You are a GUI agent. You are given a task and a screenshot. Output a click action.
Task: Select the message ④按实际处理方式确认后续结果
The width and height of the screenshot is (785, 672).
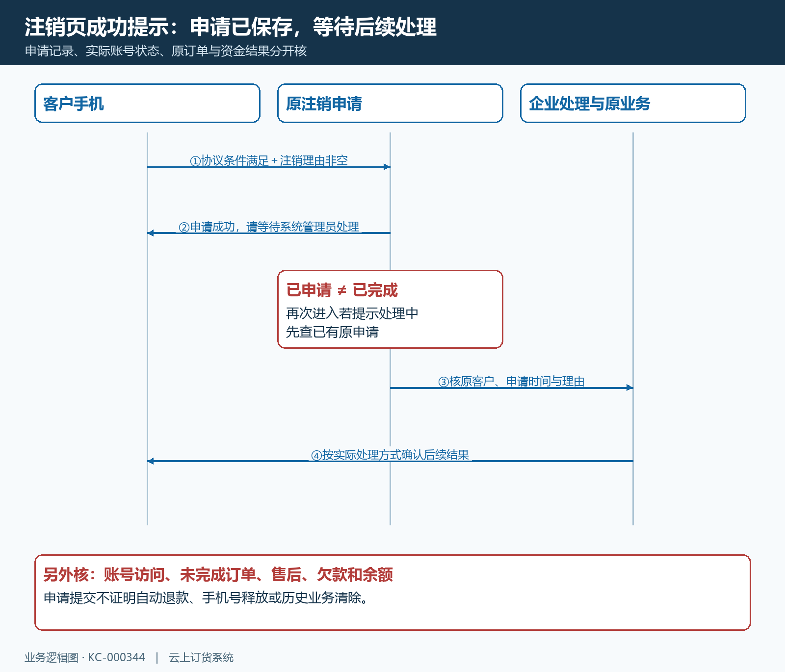click(390, 455)
